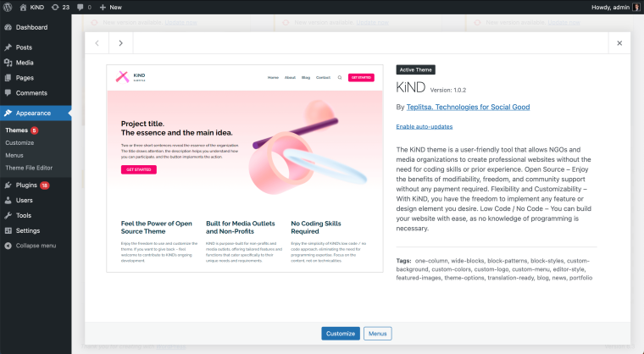Show the previous theme with left arrow
644x354 pixels.
click(97, 42)
